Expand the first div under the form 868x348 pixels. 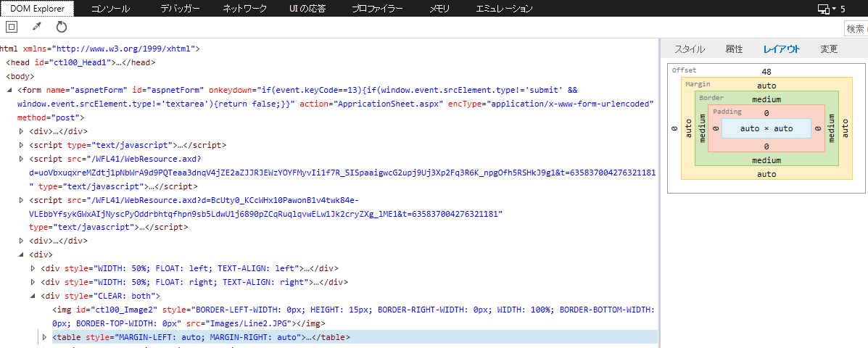(x=22, y=131)
